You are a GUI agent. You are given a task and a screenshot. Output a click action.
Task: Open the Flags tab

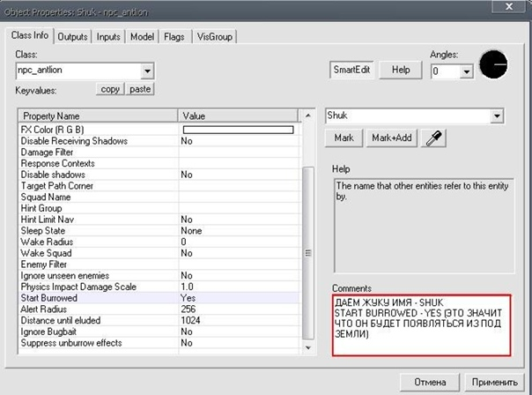pos(174,37)
